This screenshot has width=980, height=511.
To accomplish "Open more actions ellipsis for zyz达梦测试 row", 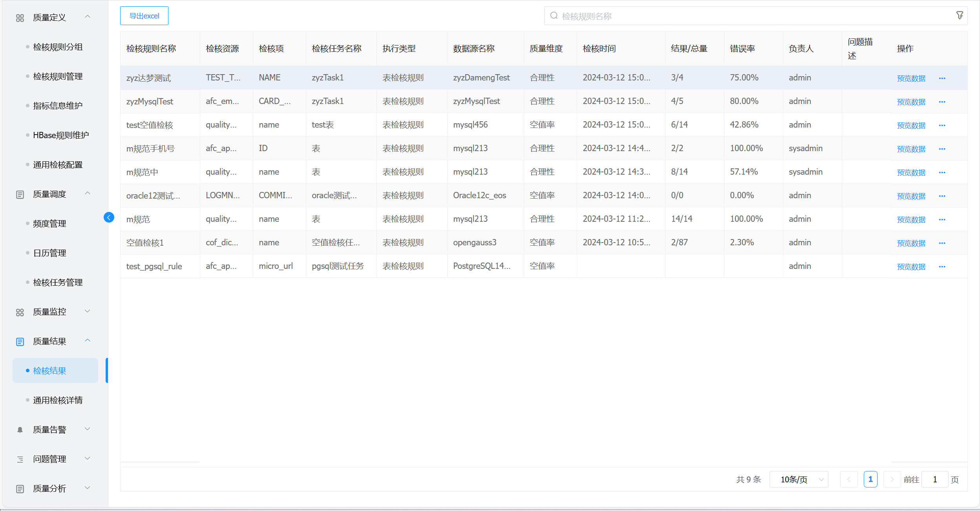I will coord(942,78).
